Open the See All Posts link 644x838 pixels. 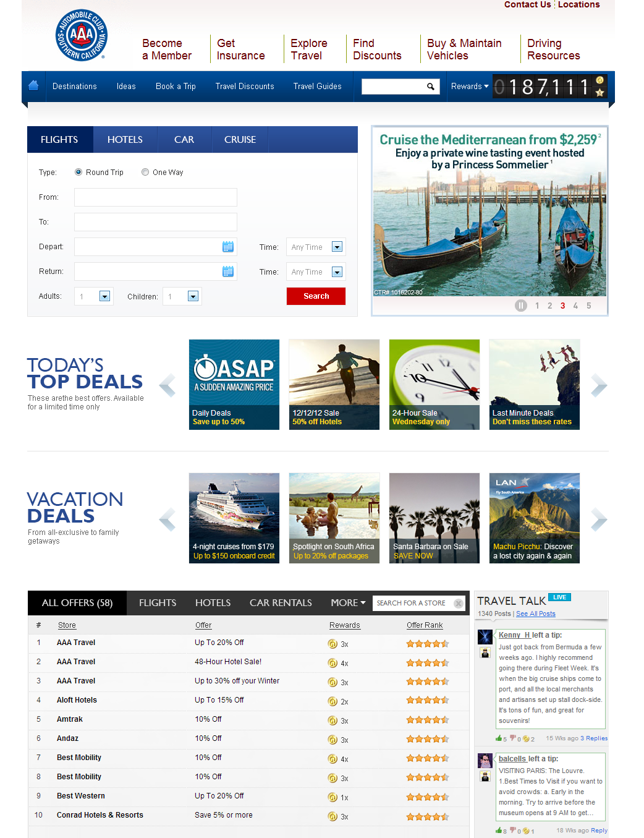[x=535, y=614]
